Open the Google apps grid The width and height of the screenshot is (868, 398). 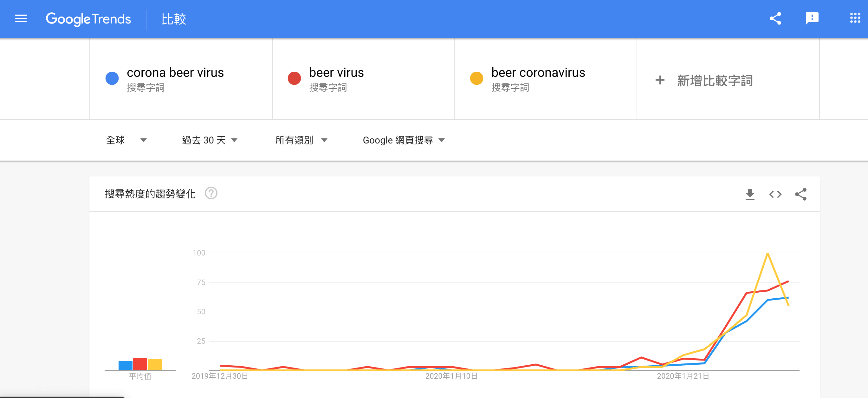855,18
